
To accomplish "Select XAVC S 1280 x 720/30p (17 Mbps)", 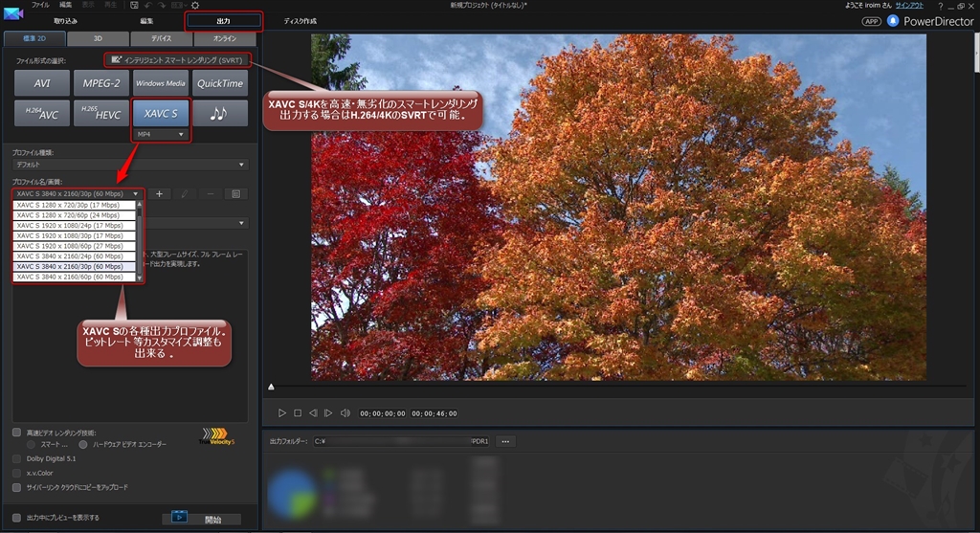I will point(74,205).
